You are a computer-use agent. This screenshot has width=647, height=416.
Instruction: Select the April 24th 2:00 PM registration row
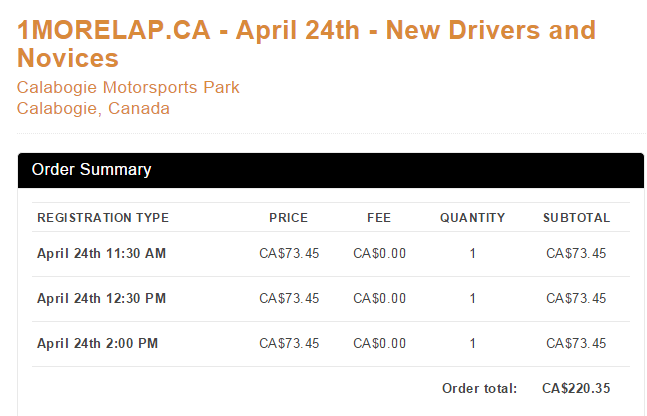tap(331, 343)
